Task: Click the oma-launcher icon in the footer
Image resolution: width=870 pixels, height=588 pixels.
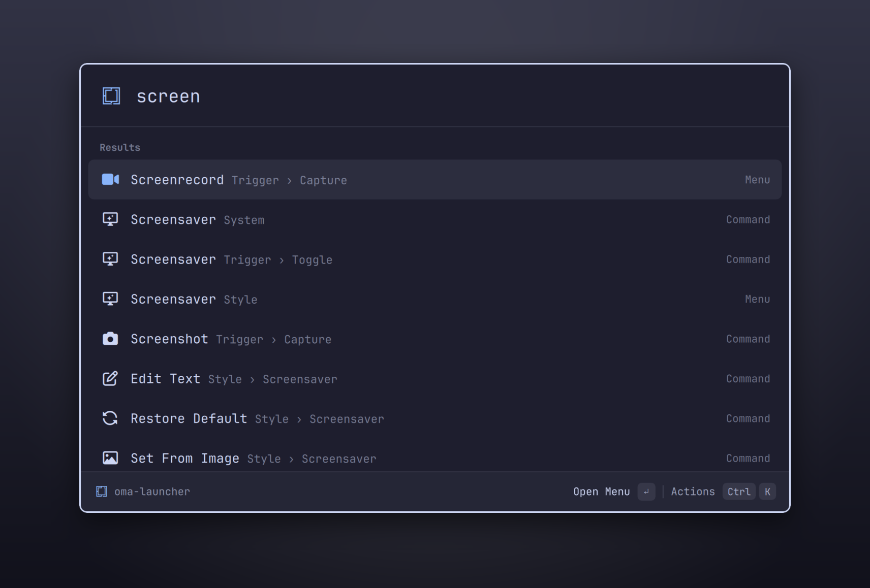Action: pos(102,492)
